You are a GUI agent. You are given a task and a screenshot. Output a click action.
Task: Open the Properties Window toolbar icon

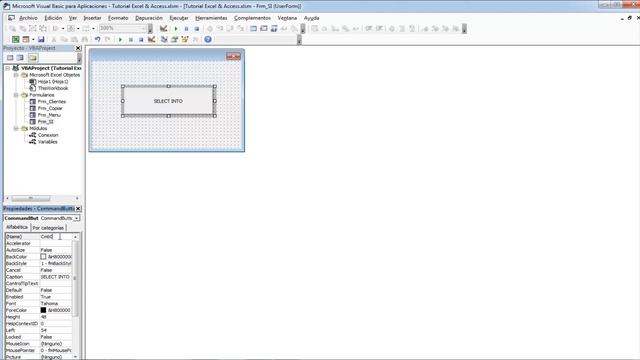click(x=174, y=39)
